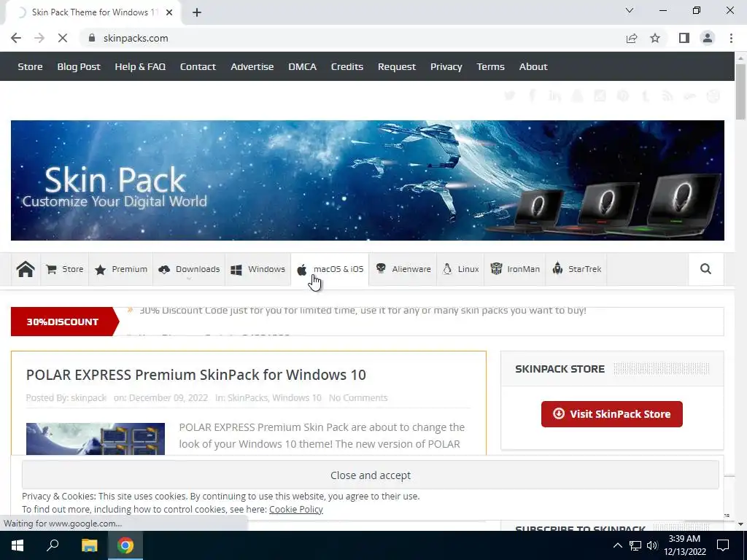This screenshot has height=560, width=747.
Task: Open DMCA menu item
Action: click(302, 66)
